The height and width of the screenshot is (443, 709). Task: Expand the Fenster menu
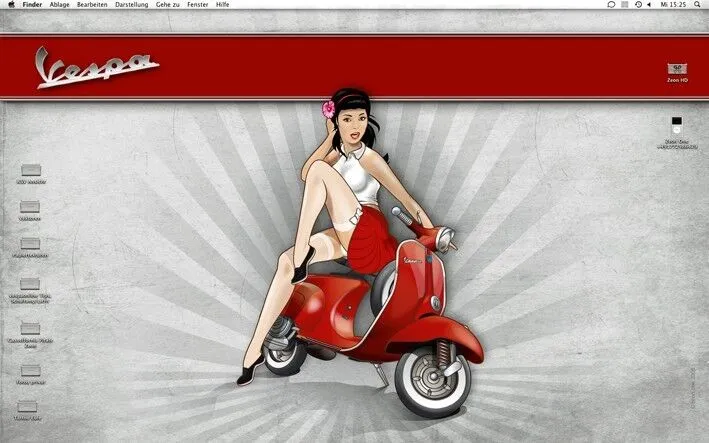tap(197, 5)
